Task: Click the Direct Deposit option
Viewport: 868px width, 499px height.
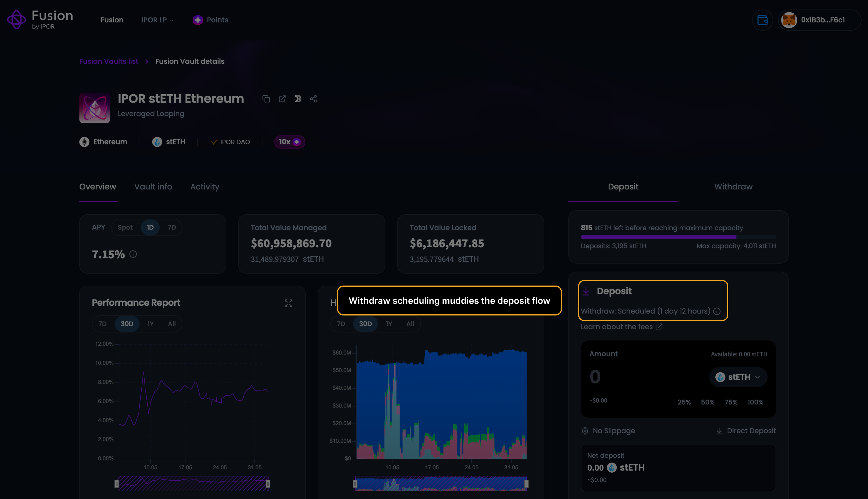Action: tap(746, 431)
